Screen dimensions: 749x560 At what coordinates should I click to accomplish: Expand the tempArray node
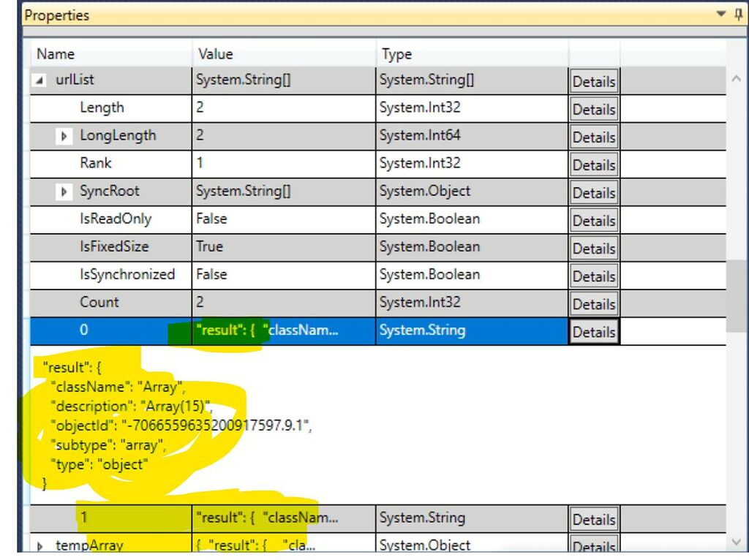(40, 545)
